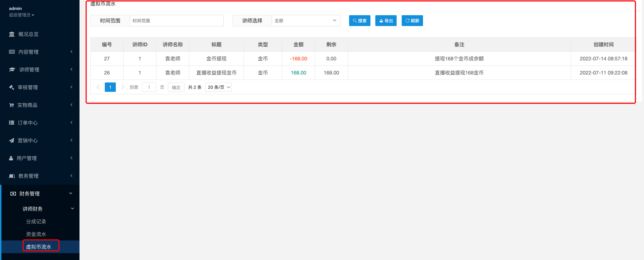
Task: Click the 审核管理 gavel icon
Action: (x=12, y=87)
